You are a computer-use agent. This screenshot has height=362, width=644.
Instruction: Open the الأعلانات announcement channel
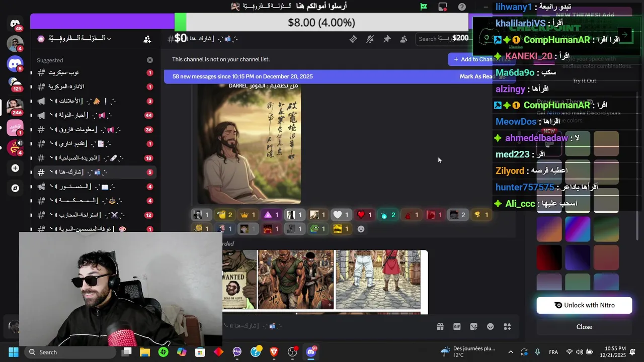coord(94,101)
